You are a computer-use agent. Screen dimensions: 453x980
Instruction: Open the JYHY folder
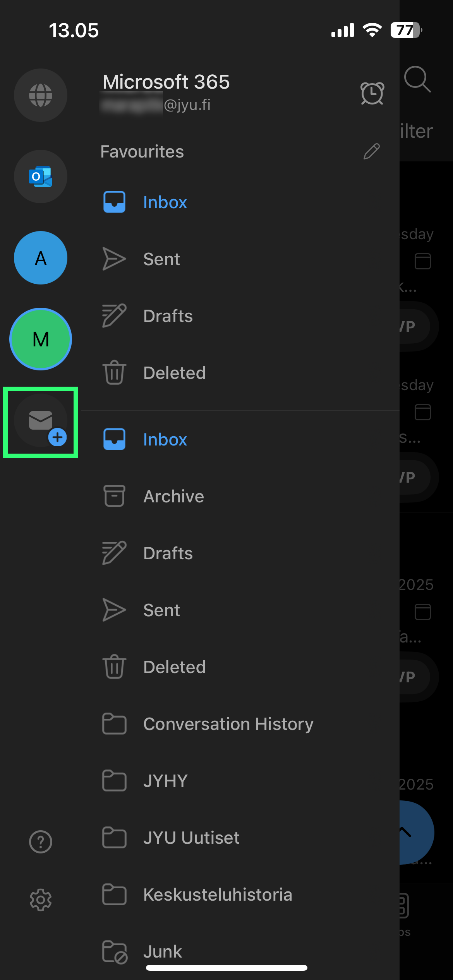point(240,781)
